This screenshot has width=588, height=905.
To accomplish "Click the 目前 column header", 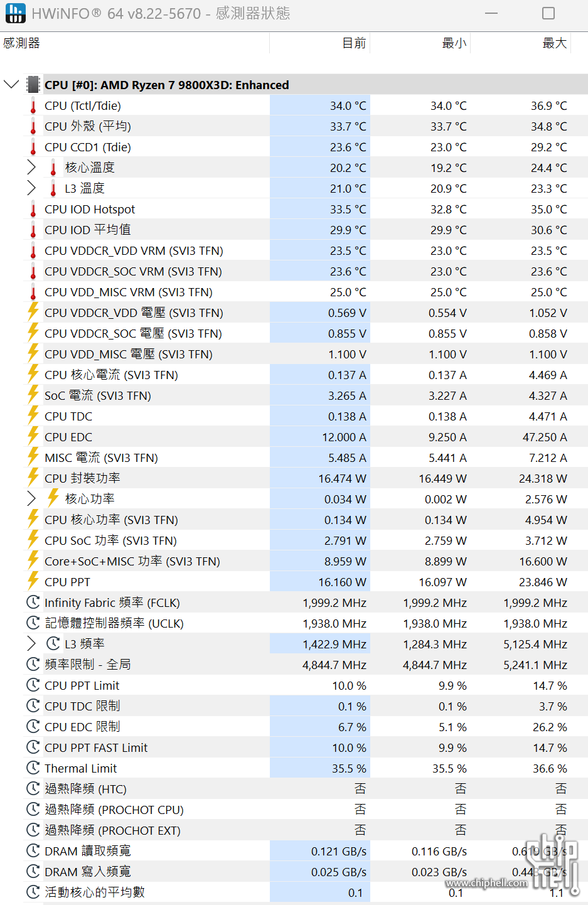I will coord(319,43).
